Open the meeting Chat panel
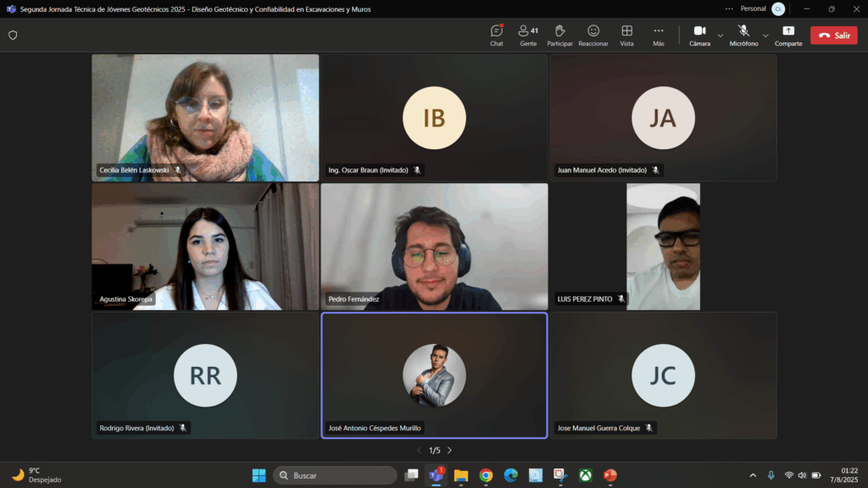The height and width of the screenshot is (488, 868). pyautogui.click(x=497, y=35)
